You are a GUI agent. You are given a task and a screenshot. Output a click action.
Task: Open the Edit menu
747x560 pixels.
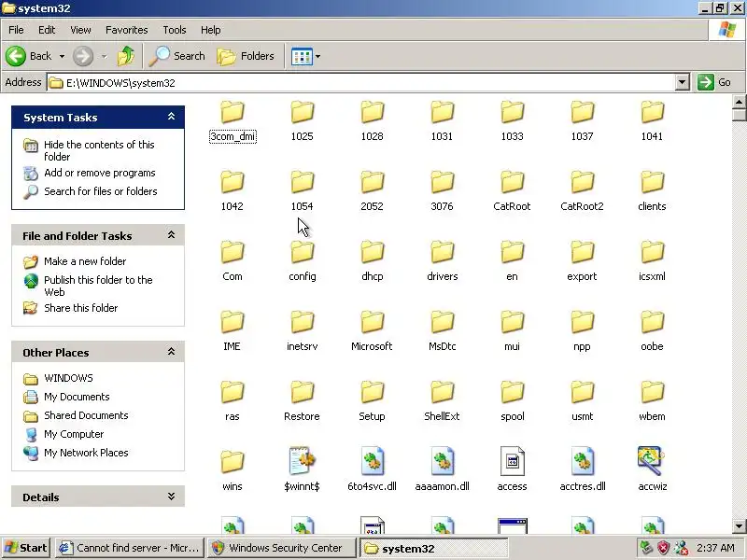tap(47, 30)
